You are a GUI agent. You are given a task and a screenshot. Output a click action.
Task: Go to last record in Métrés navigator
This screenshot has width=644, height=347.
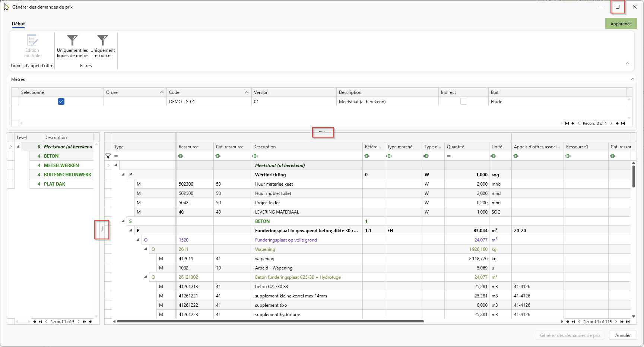tap(623, 123)
